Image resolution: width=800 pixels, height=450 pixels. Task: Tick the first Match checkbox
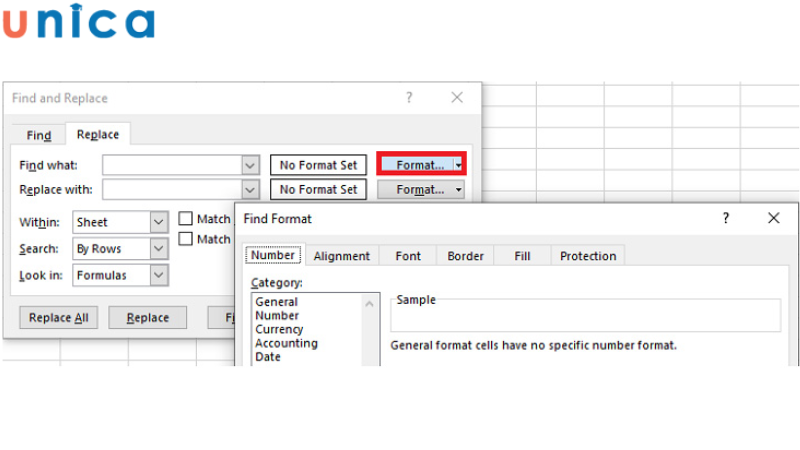pyautogui.click(x=186, y=219)
